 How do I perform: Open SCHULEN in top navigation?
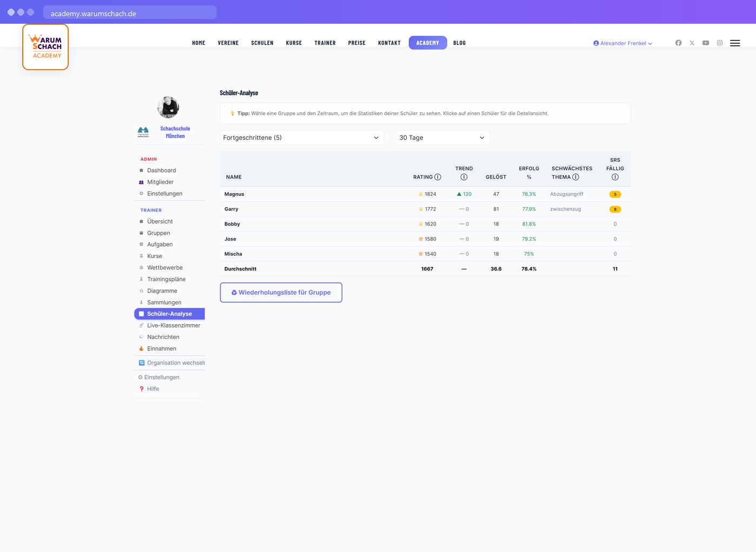coord(262,43)
